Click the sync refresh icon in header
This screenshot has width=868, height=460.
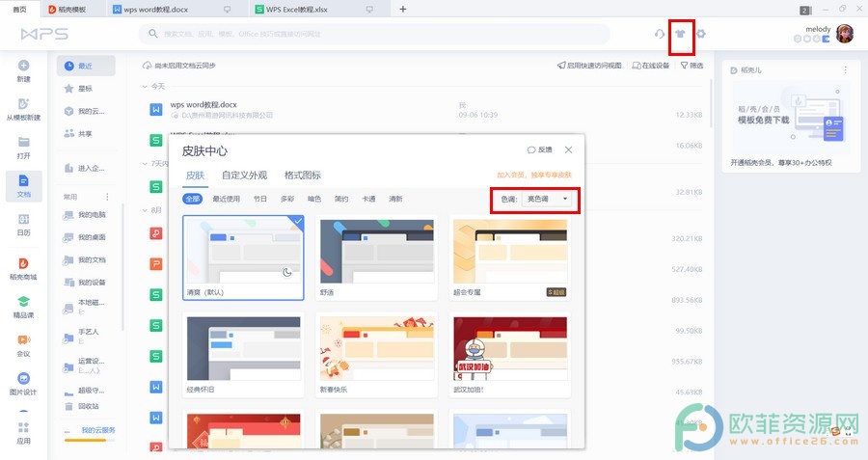click(660, 34)
